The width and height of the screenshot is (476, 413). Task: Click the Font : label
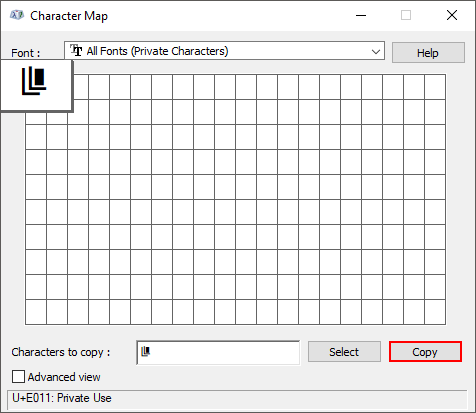(26, 53)
